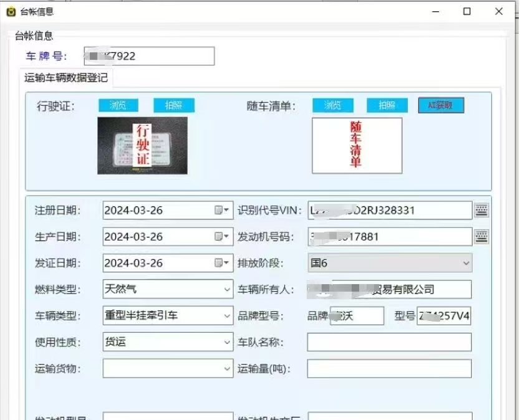The height and width of the screenshot is (420, 520).
Task: Click the keyboard icon beside engine number field
Action: [x=481, y=236]
